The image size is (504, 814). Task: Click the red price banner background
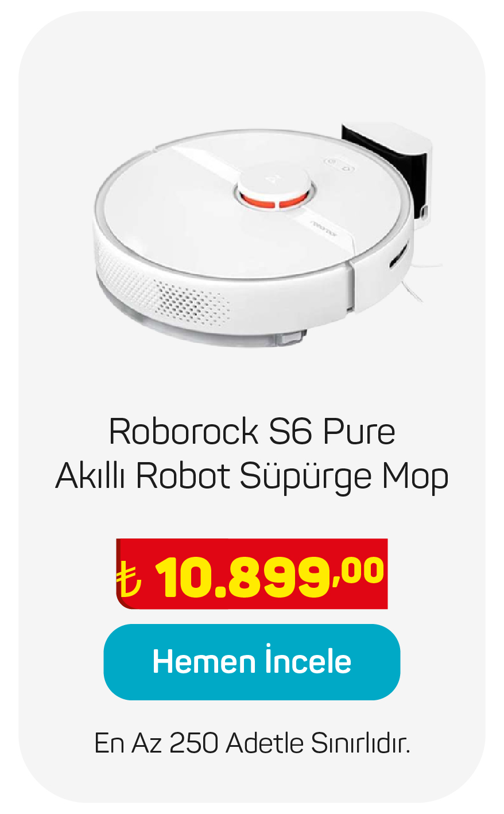click(252, 573)
